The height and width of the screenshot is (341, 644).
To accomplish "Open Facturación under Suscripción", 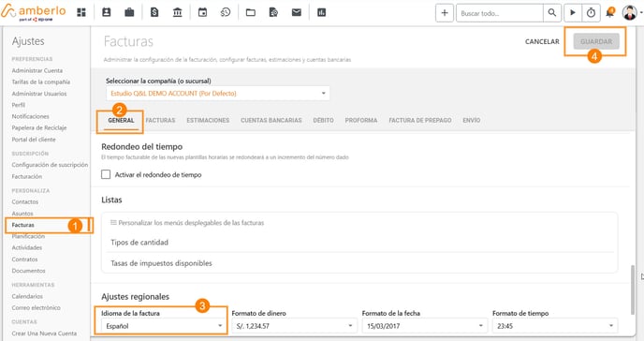I will click(27, 176).
